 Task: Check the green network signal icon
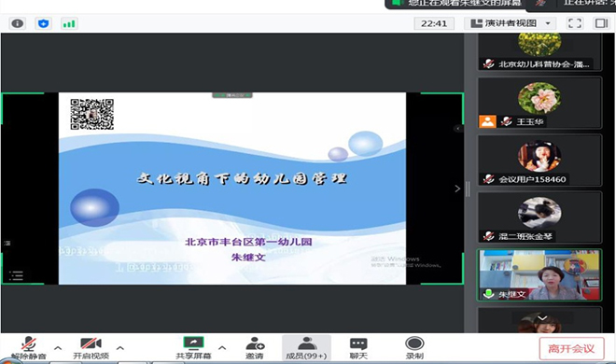coord(69,23)
